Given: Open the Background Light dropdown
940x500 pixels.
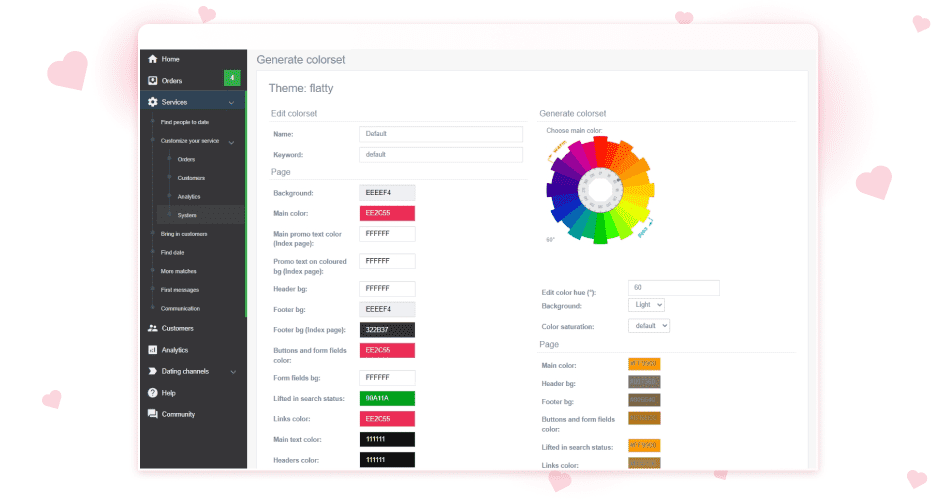Looking at the screenshot, I should (x=646, y=305).
